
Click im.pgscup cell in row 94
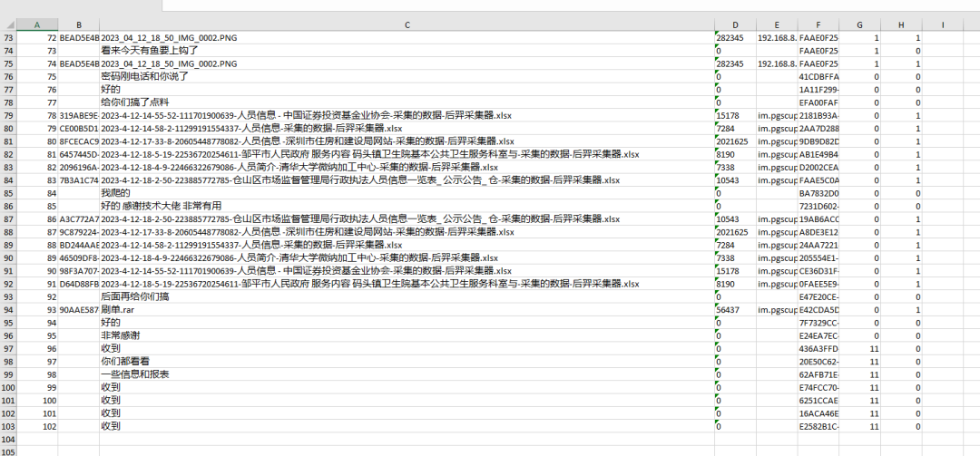(777, 310)
